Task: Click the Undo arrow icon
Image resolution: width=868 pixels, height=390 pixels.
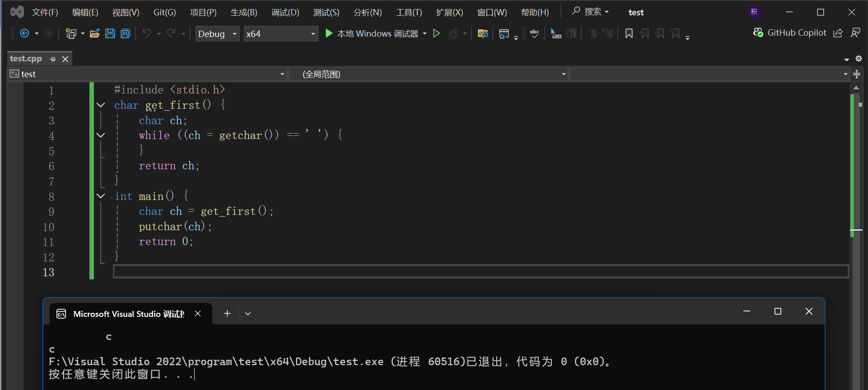Action: click(147, 33)
